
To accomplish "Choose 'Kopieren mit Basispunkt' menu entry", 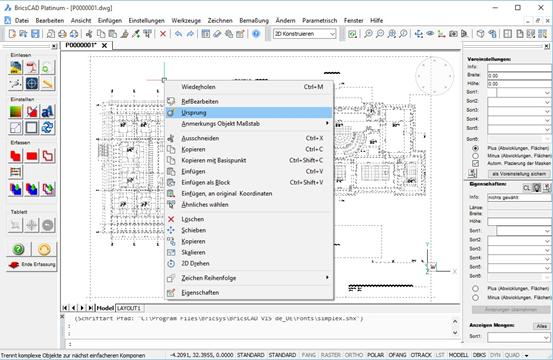I will click(x=249, y=160).
